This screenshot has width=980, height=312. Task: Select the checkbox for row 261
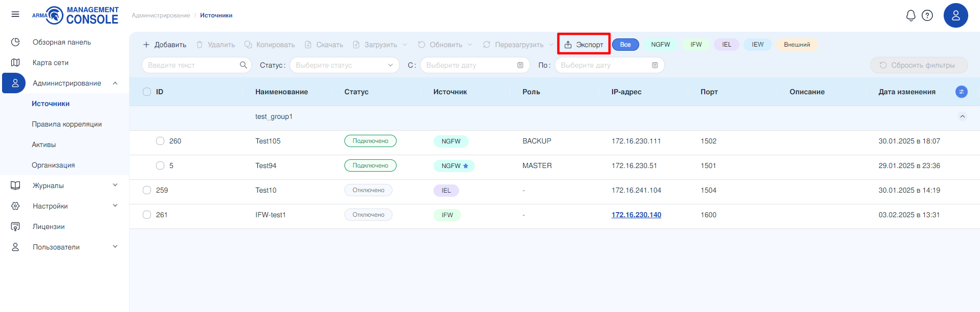click(x=147, y=215)
